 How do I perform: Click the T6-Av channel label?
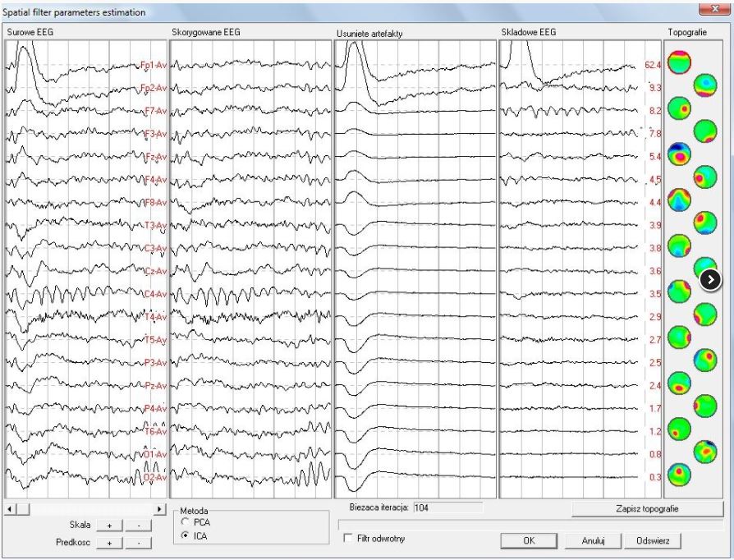[155, 432]
